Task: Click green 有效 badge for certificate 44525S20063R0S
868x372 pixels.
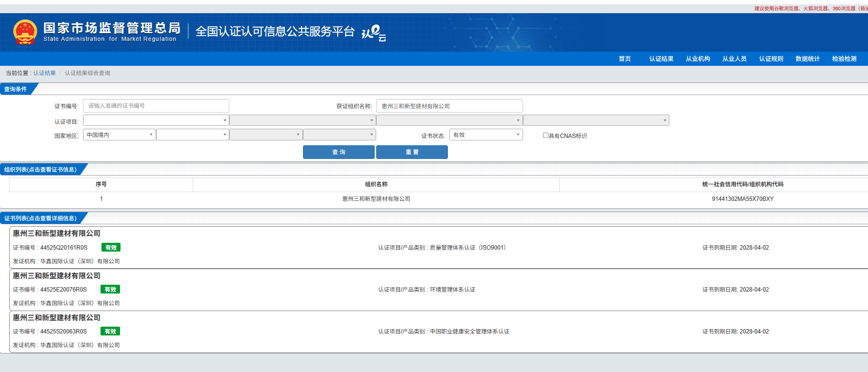Action: [110, 332]
